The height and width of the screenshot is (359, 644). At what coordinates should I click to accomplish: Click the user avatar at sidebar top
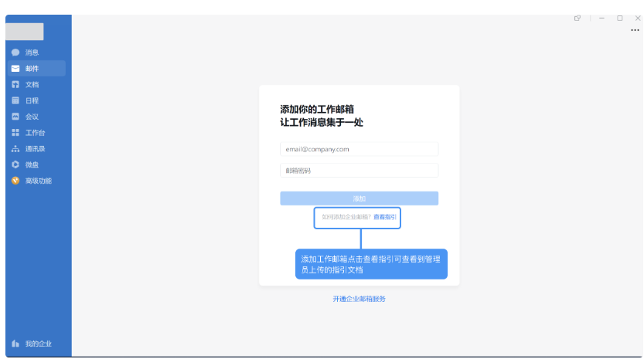tap(25, 32)
